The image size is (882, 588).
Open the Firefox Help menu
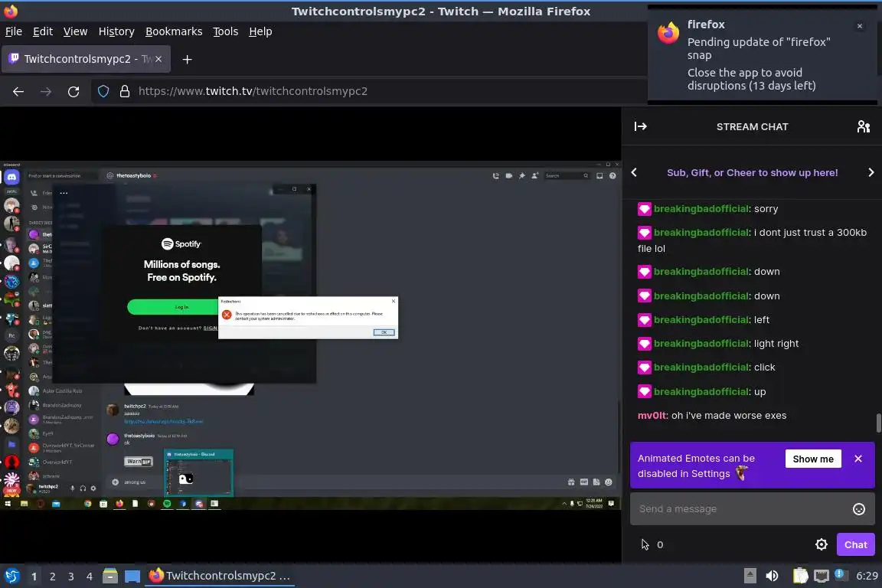(260, 31)
